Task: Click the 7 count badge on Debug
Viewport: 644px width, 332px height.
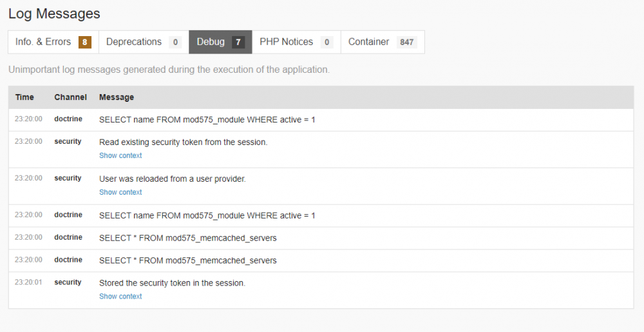Action: (x=238, y=43)
